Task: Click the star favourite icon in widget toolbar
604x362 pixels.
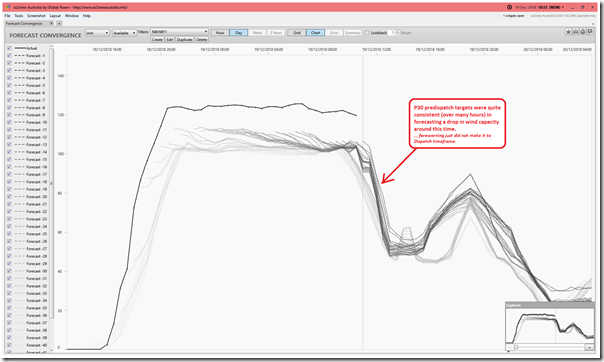Action: pos(568,32)
